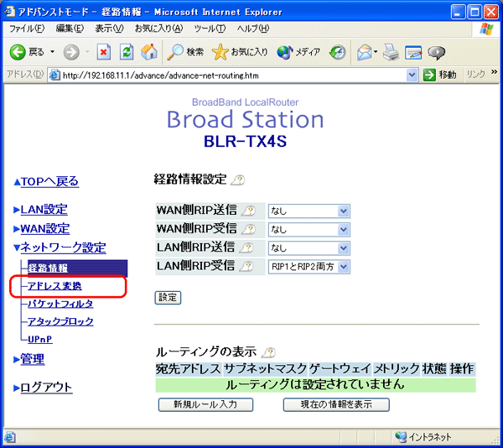The width and height of the screenshot is (503, 448).
Task: Open the メディア media globe button
Action: click(x=298, y=52)
